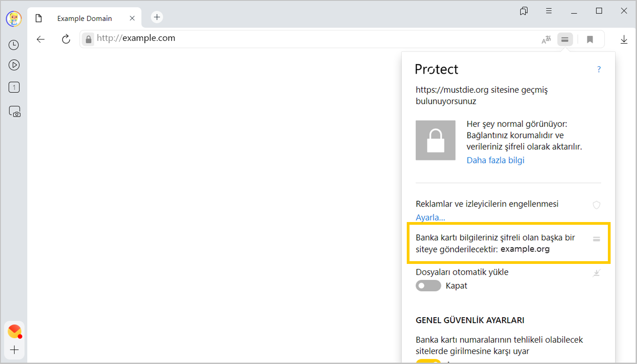This screenshot has height=364, width=637.
Task: Open the downloads panel
Action: click(624, 40)
